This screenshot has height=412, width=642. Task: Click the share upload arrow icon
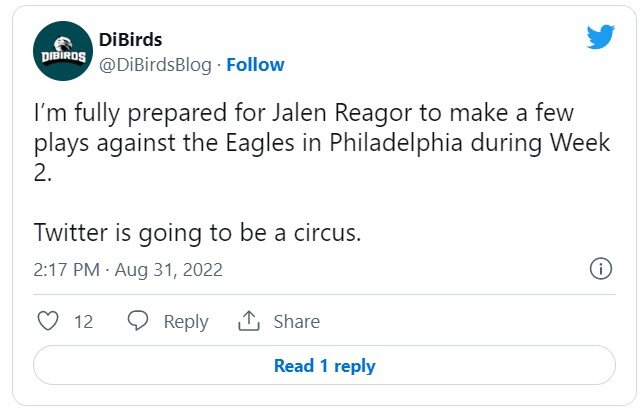(x=248, y=321)
